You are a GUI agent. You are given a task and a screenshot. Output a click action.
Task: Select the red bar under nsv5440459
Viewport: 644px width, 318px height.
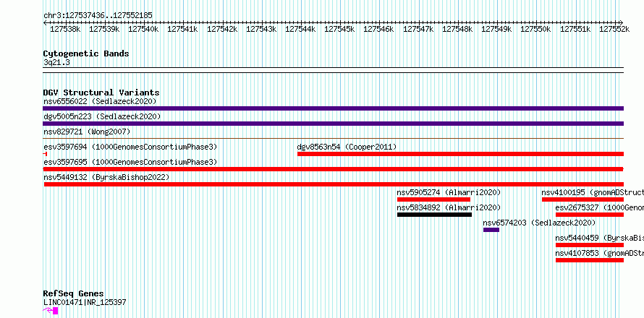[x=590, y=245]
